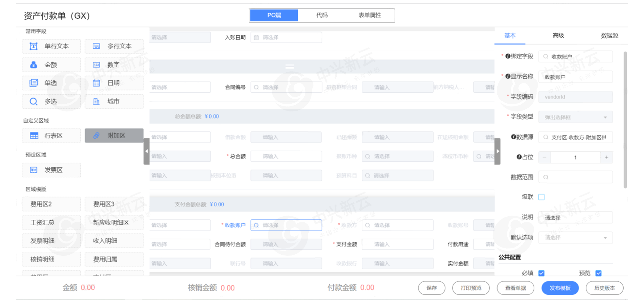
Task: Click the 行表区 table icon
Action: (x=34, y=136)
